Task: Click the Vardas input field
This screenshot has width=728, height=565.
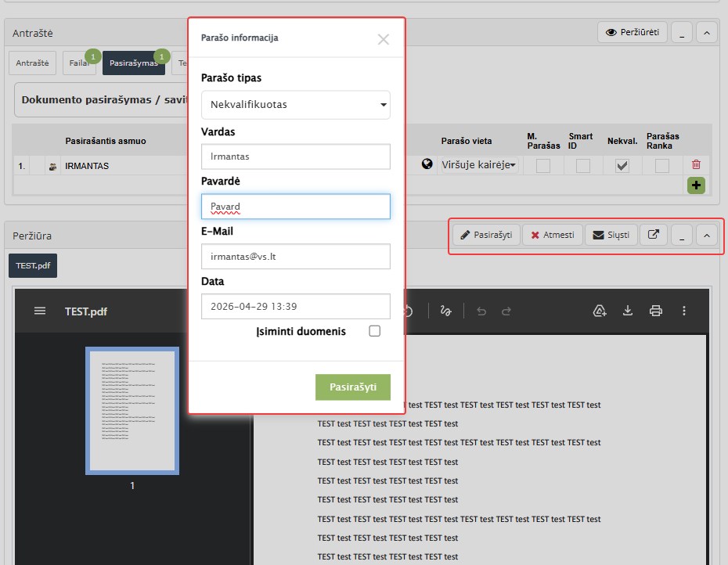Action: [296, 157]
